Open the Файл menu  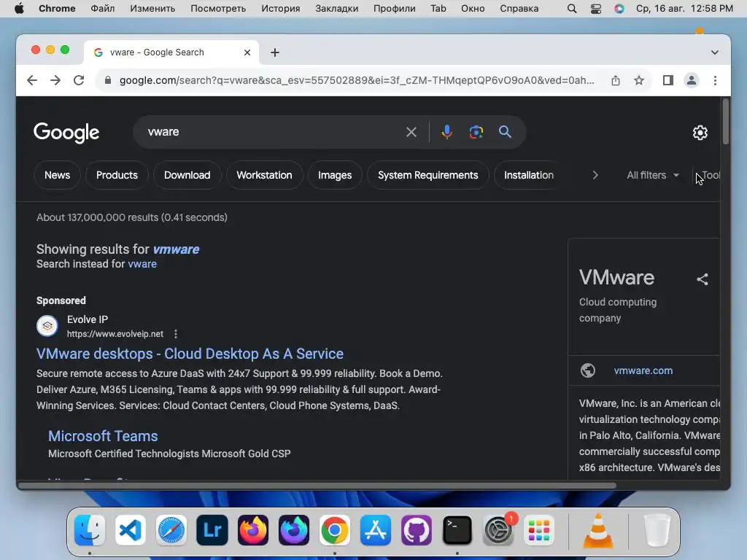pyautogui.click(x=102, y=9)
